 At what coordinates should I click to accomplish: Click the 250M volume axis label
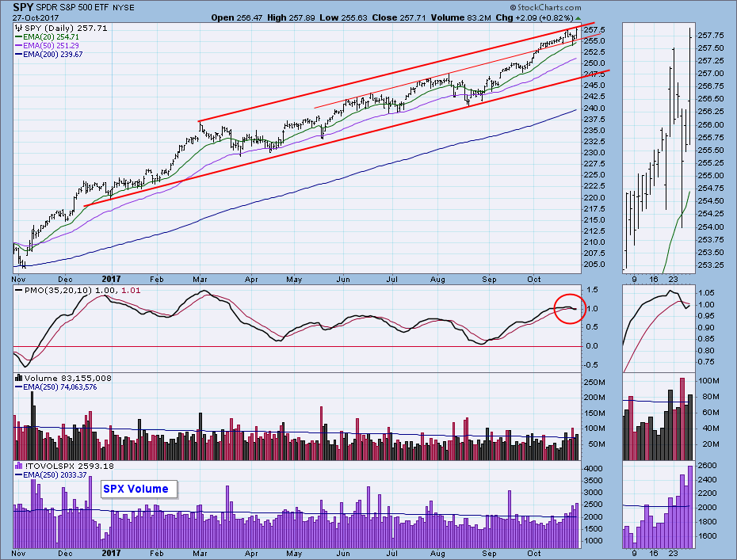[594, 383]
